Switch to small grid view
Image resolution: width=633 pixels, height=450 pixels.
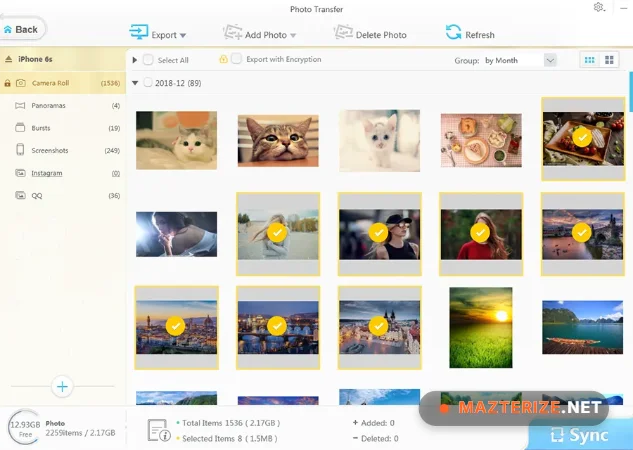(589, 60)
